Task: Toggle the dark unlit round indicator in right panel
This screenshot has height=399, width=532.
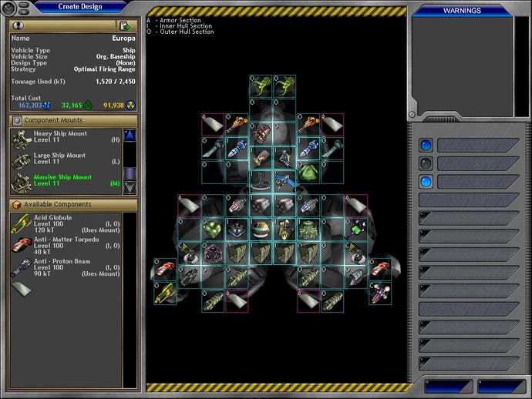Action: (425, 163)
